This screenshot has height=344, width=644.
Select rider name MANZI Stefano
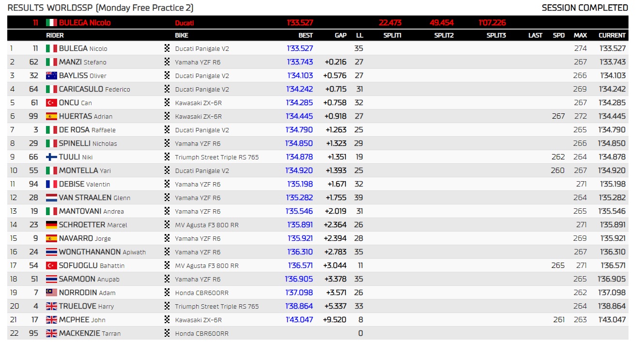(83, 62)
